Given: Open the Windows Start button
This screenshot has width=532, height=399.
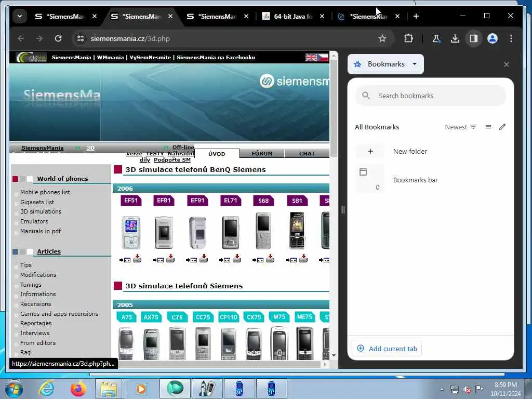Looking at the screenshot, I should [x=14, y=389].
